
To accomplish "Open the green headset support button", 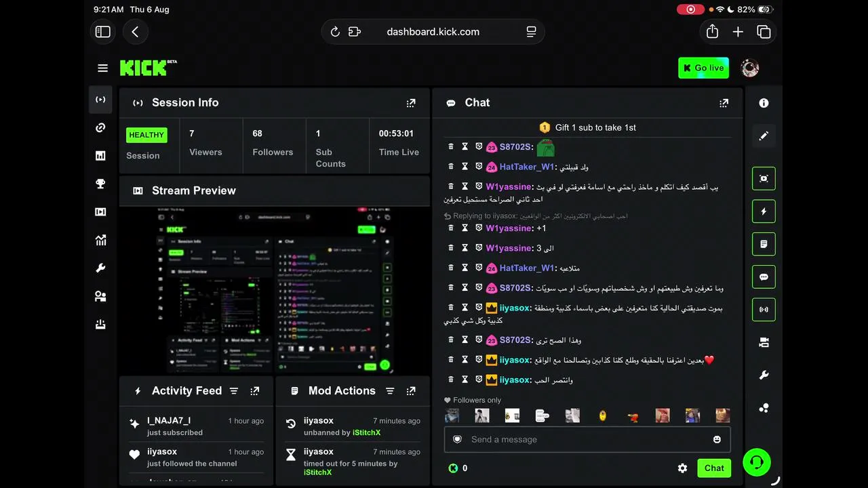I will (x=756, y=462).
